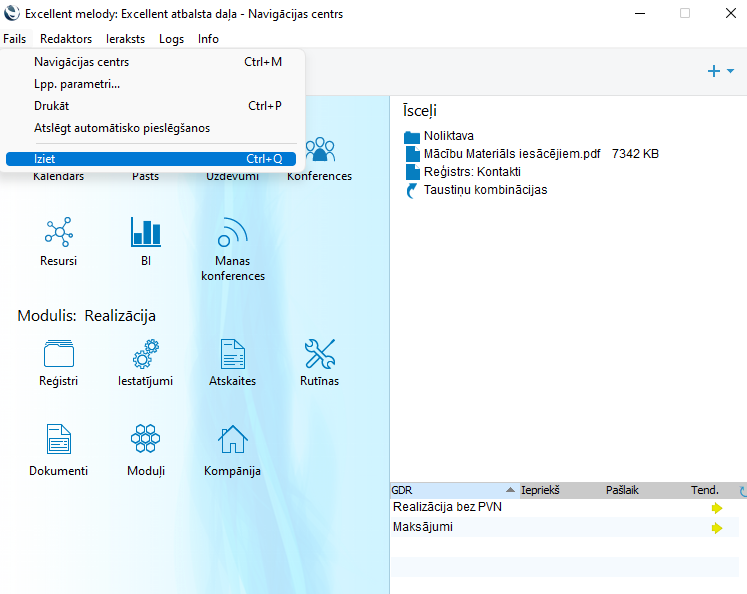Open the Noliktava folder shortcut
Viewport: 747px width, 594px height.
[448, 136]
